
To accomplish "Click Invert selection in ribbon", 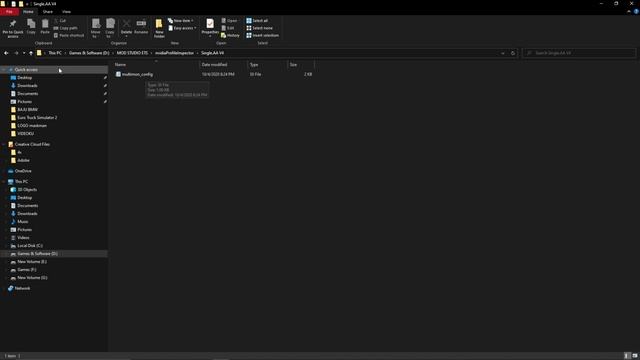I will tap(262, 36).
